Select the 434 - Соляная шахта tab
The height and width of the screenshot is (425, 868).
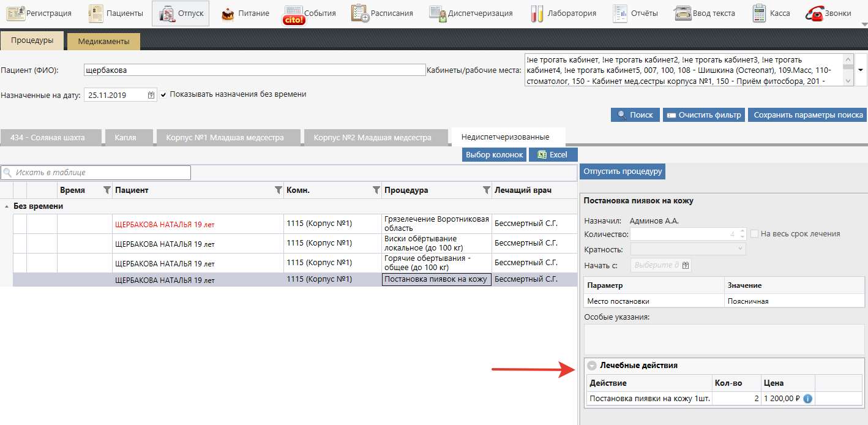click(x=48, y=138)
